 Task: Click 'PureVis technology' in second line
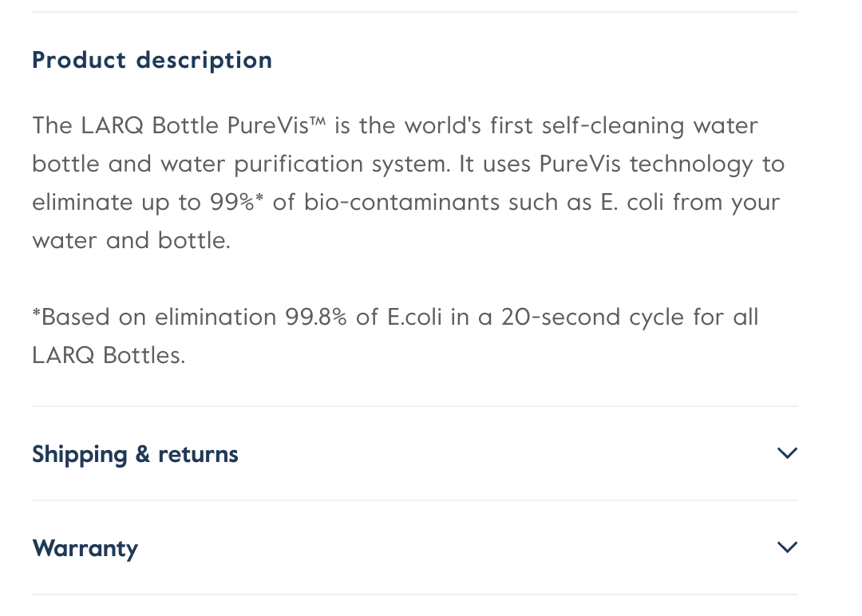(646, 164)
